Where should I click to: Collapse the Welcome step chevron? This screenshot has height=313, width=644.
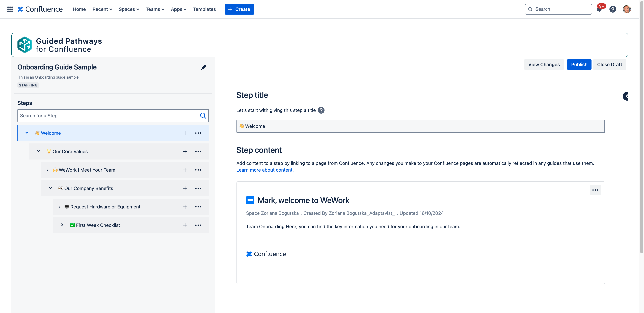pos(27,133)
